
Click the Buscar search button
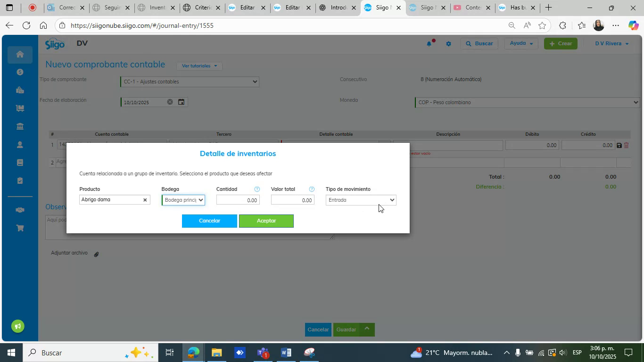click(479, 44)
